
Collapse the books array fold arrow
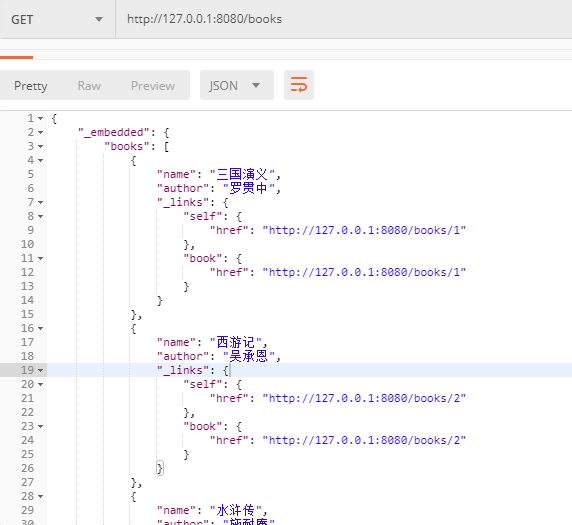click(40, 146)
